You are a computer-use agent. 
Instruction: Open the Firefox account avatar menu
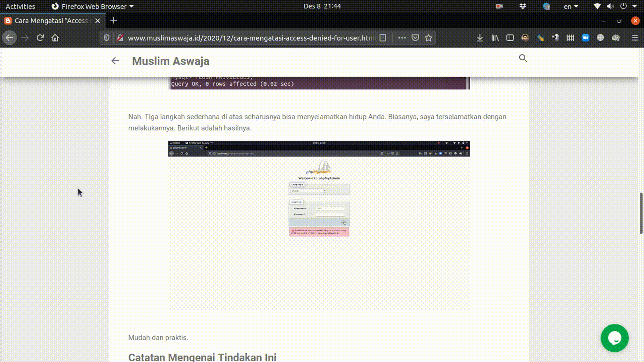point(525,38)
